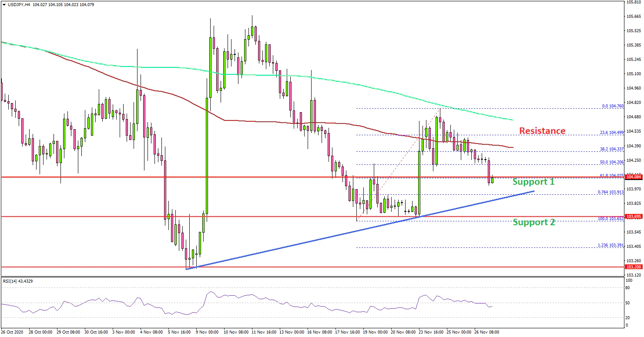The height and width of the screenshot is (337, 644).
Task: Select the Fibonacci 0.764 103.913 level label
Action: [x=610, y=192]
